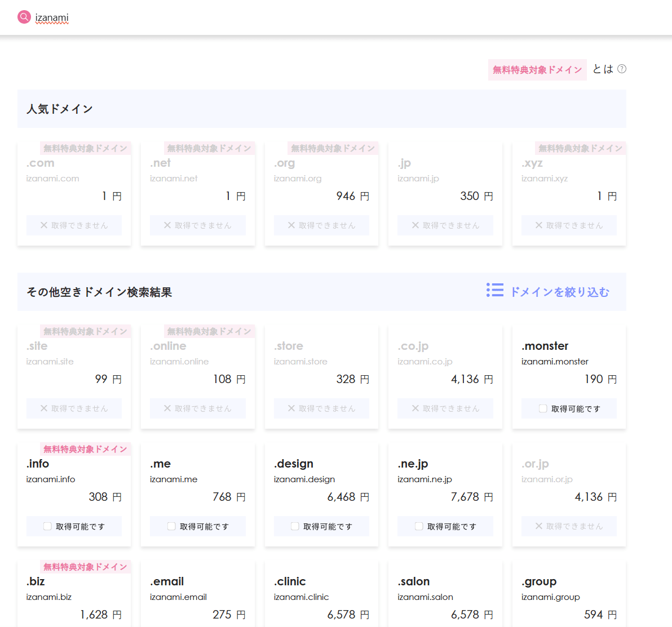Click the X icon on izanami.com button

pos(44,225)
